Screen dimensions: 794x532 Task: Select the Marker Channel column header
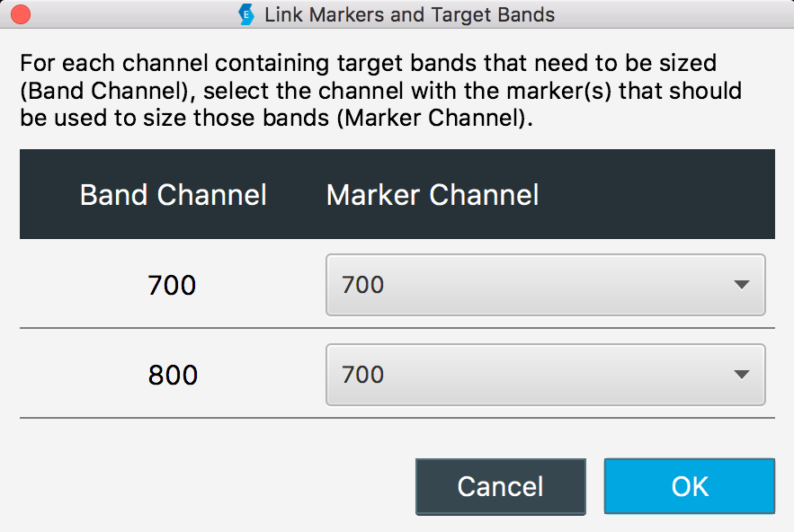[433, 194]
